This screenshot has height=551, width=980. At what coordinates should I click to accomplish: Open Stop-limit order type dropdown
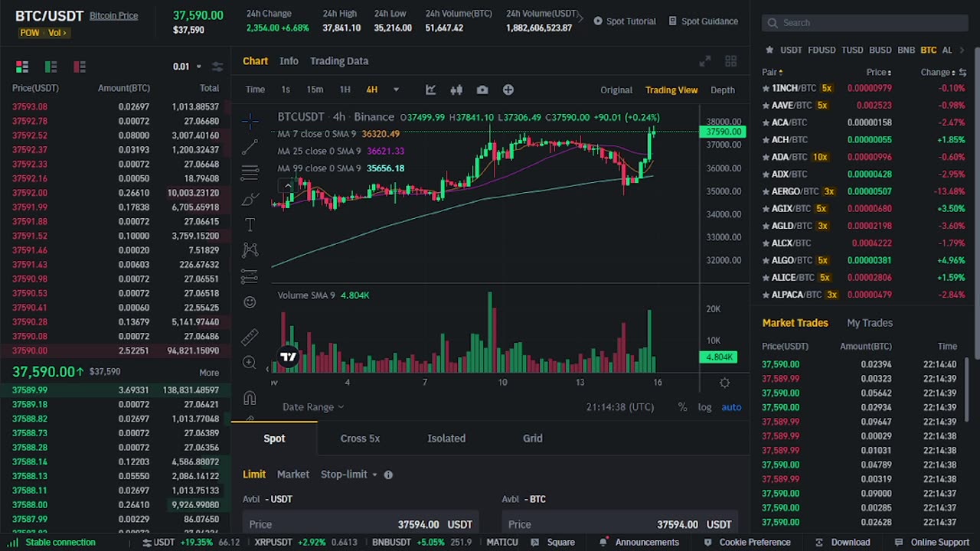click(x=349, y=474)
